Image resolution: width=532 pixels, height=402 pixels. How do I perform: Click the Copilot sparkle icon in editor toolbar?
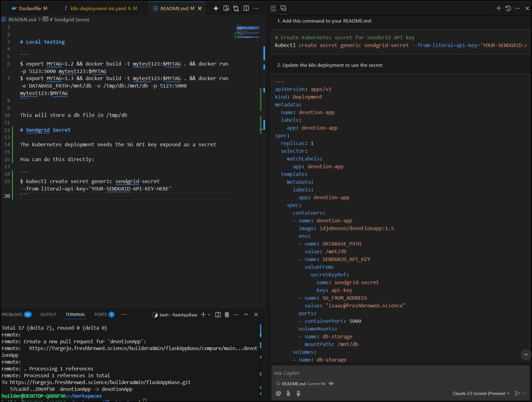(216, 8)
